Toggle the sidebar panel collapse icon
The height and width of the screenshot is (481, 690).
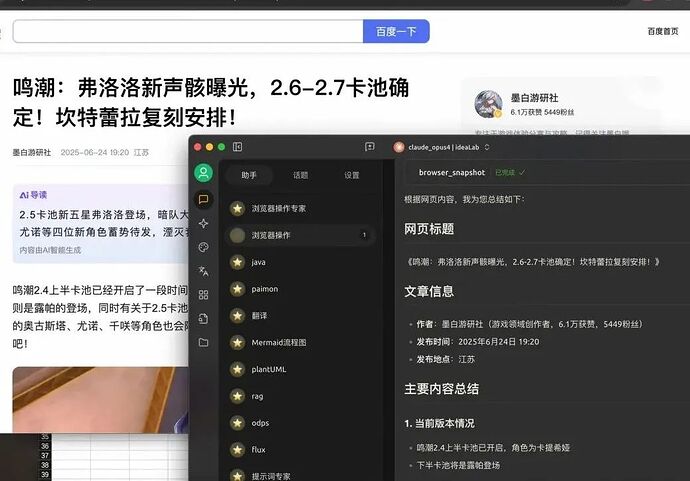238,147
